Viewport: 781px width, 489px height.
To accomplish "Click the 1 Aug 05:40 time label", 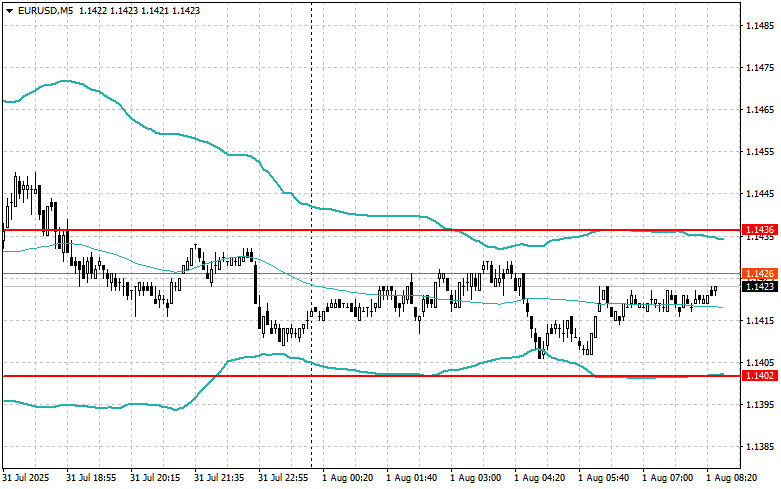I will (604, 478).
